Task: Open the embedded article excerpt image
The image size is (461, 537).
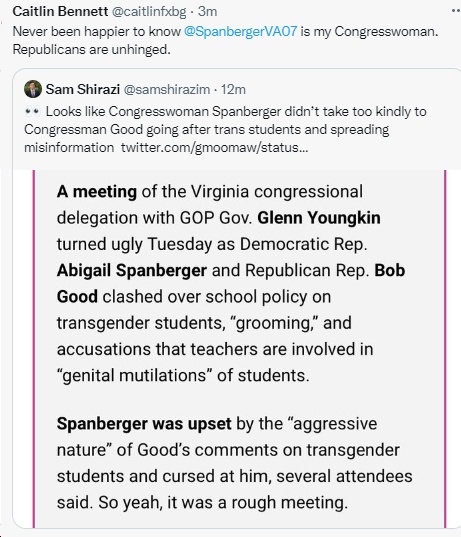Action: (240, 349)
